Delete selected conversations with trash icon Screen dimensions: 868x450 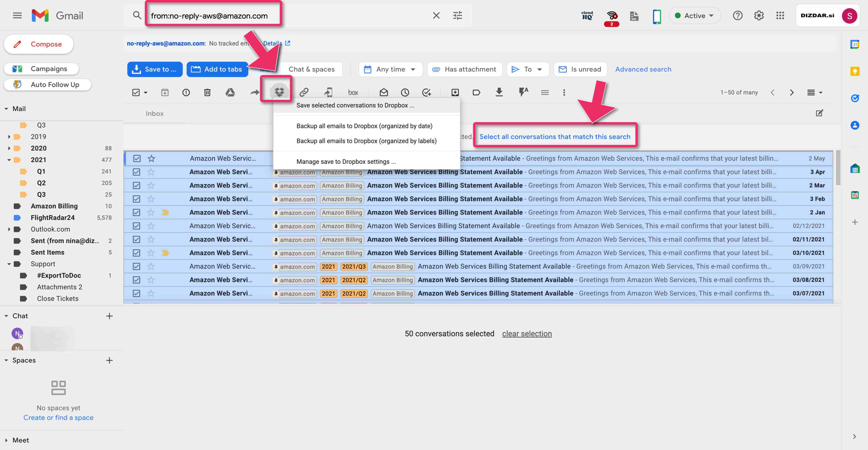click(207, 92)
